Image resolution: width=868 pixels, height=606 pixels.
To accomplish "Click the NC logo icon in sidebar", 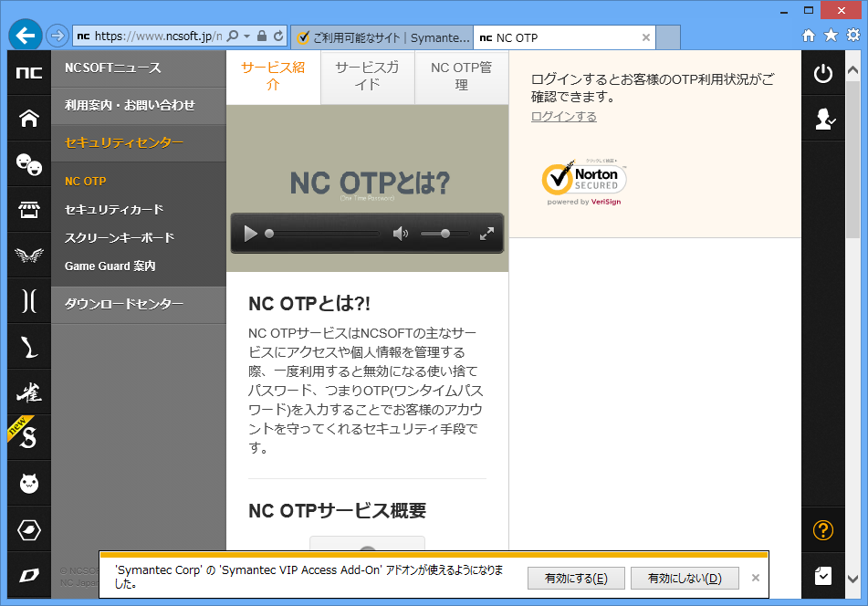I will click(x=29, y=72).
